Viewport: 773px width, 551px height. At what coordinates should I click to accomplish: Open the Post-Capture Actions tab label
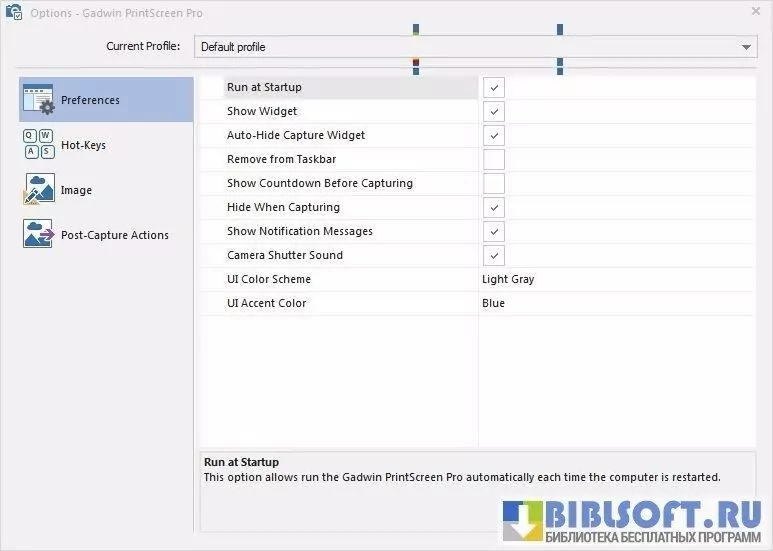click(x=114, y=235)
